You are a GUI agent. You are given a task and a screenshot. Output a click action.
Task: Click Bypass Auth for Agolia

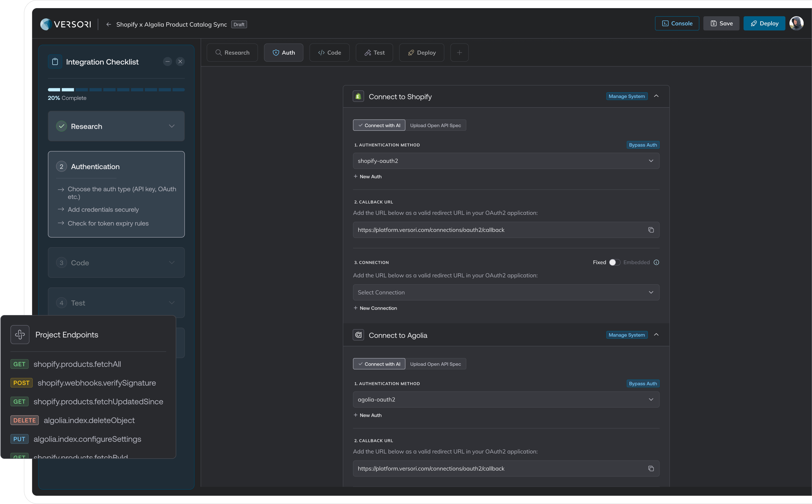pyautogui.click(x=643, y=383)
